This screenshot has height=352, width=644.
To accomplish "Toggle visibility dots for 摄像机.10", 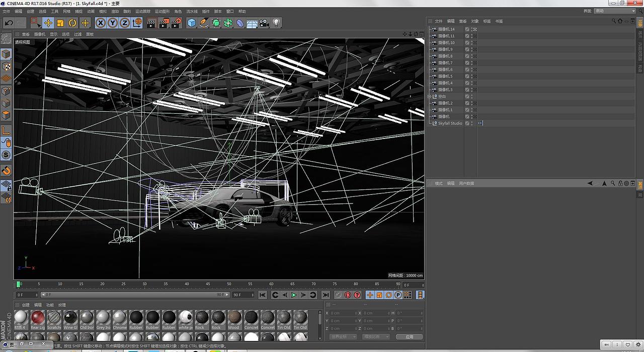I will [x=471, y=43].
